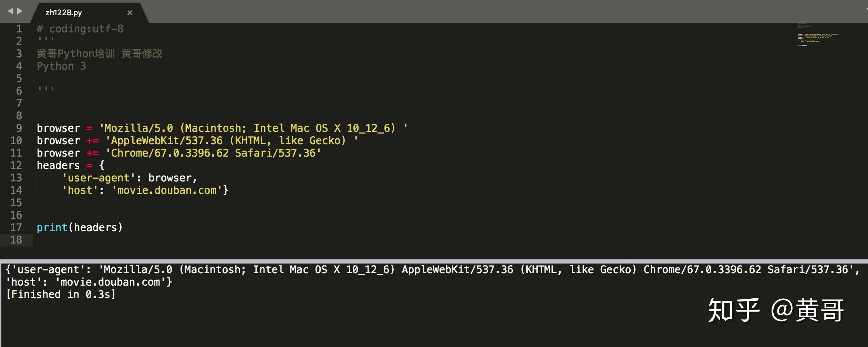
Task: Click line number 17 in gutter
Action: pyautogui.click(x=16, y=227)
